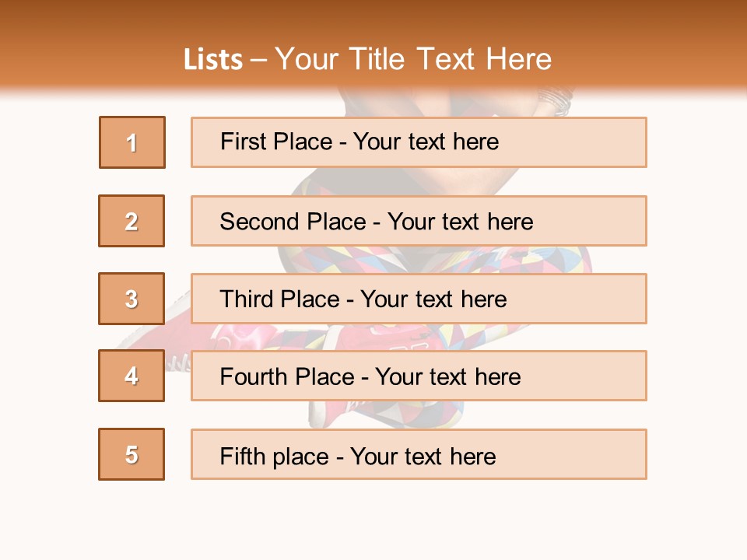Screen dimensions: 747x560
Task: Click the 'Third Place' text box
Action: (419, 299)
